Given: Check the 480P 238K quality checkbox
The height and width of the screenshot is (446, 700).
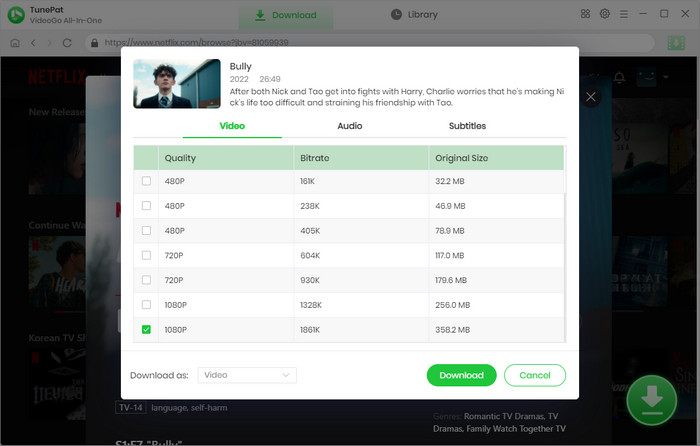Looking at the screenshot, I should coord(146,205).
